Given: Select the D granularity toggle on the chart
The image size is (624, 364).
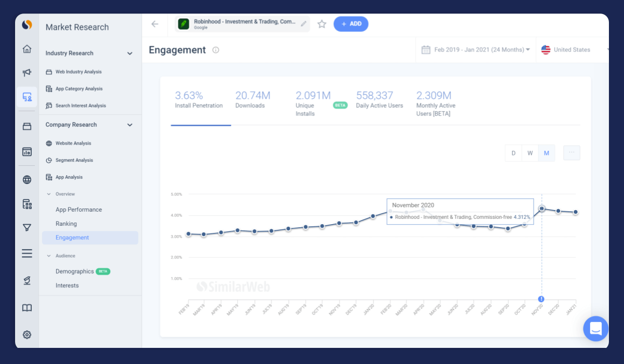Looking at the screenshot, I should pos(513,153).
